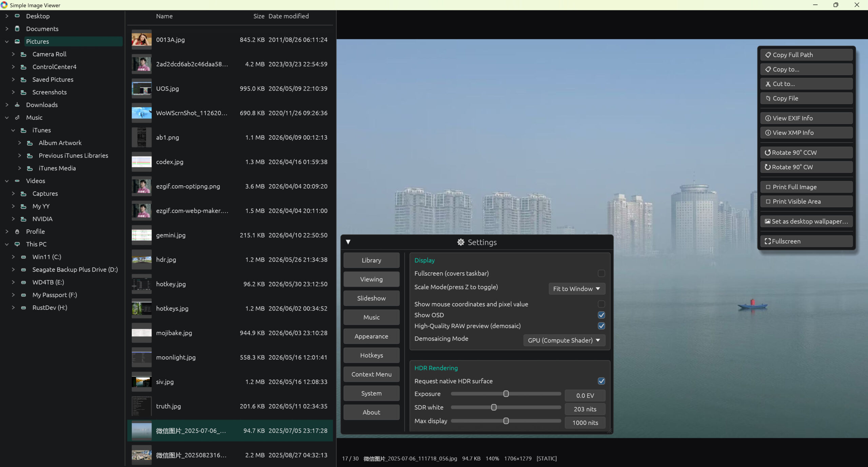The width and height of the screenshot is (868, 467).
Task: Click the Desktop drive icon in tree
Action: [17, 16]
